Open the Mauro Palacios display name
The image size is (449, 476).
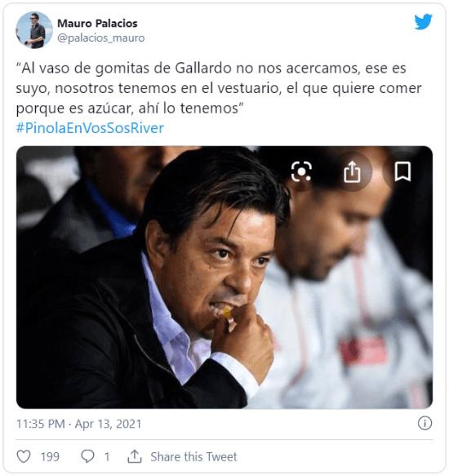(97, 23)
